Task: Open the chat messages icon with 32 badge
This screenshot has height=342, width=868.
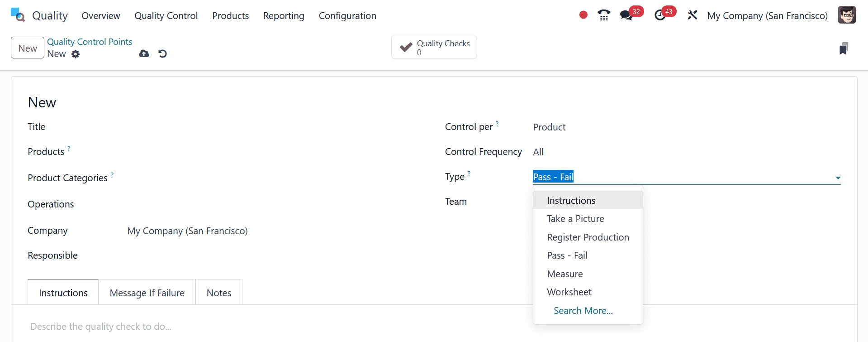Action: tap(626, 15)
